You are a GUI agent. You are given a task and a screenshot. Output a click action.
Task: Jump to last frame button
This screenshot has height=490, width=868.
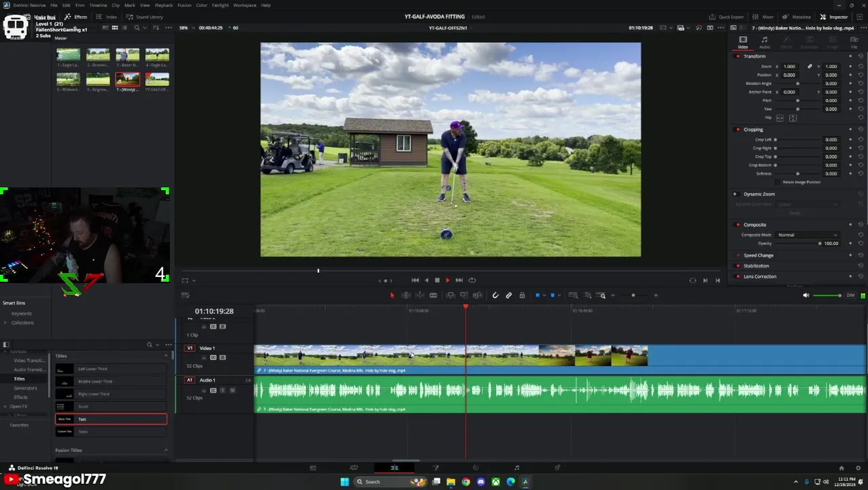coord(459,280)
